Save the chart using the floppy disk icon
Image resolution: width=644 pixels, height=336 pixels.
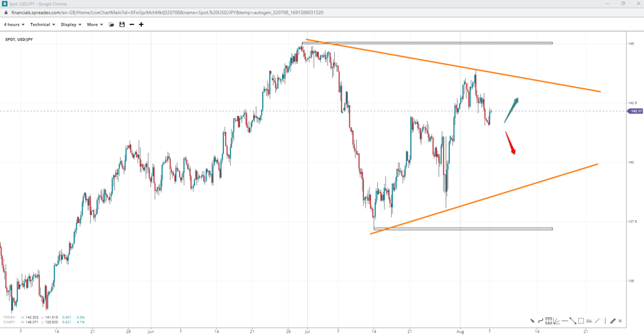122,24
